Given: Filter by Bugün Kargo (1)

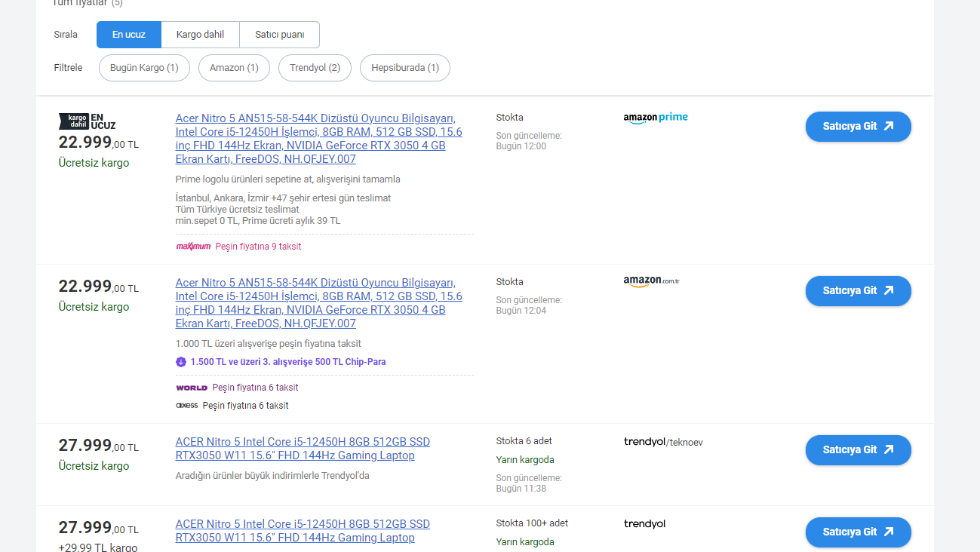Looking at the screenshot, I should pyautogui.click(x=144, y=68).
